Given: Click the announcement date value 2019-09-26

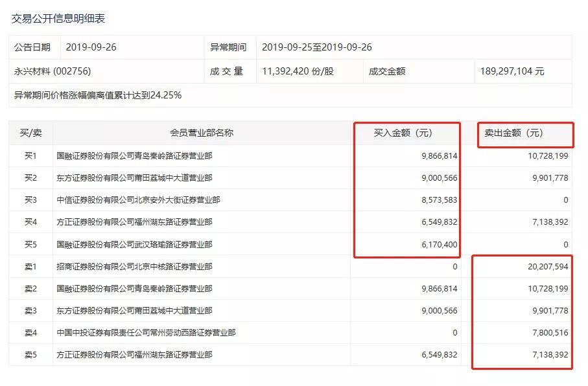Looking at the screenshot, I should click(91, 47).
